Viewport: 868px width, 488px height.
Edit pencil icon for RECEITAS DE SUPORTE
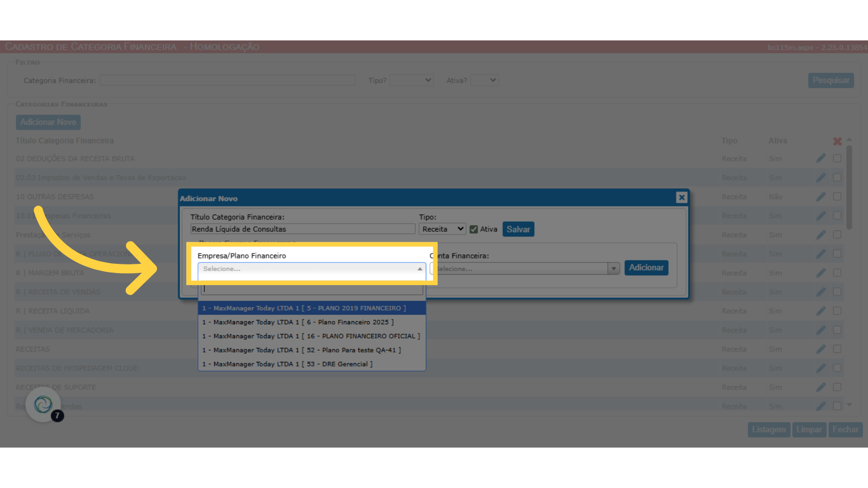[821, 387]
